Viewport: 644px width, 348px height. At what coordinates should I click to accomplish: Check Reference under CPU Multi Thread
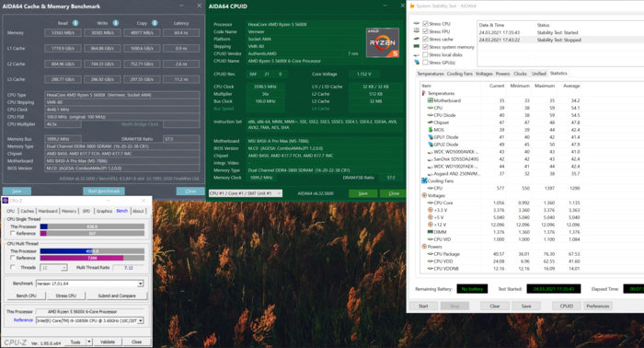coord(12,258)
